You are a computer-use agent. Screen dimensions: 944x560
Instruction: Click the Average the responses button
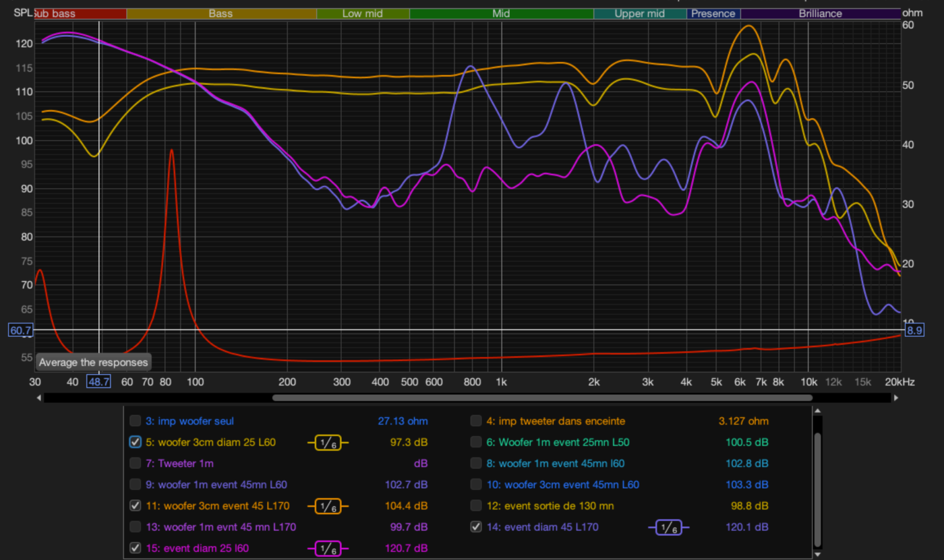click(x=93, y=363)
